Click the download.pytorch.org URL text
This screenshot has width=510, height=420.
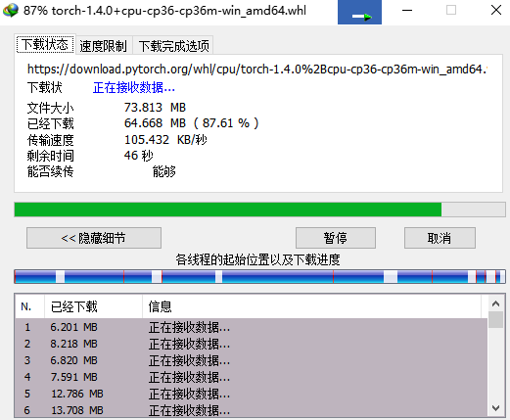(257, 70)
